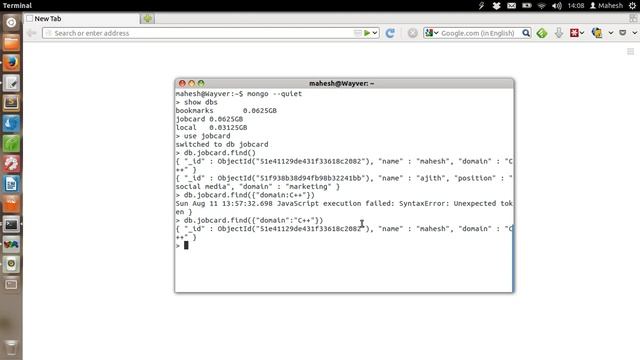Click the 'bookmarks 0.0625GB' line
The width and height of the screenshot is (640, 360).
226,111
